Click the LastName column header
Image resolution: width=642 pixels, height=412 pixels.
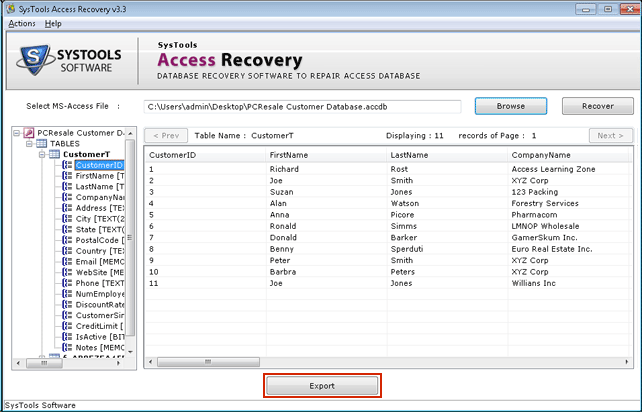[447, 155]
